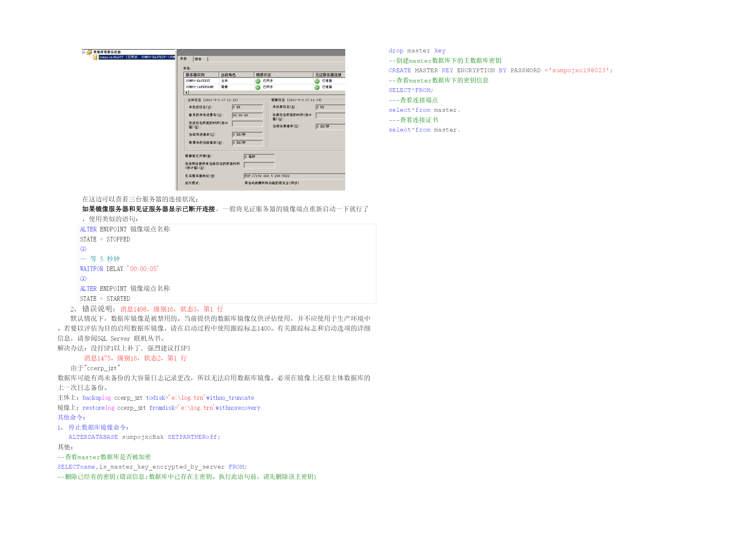Collapse the 数据库镜像监视器 tree node
This screenshot has width=756, height=534.
pyautogui.click(x=83, y=52)
